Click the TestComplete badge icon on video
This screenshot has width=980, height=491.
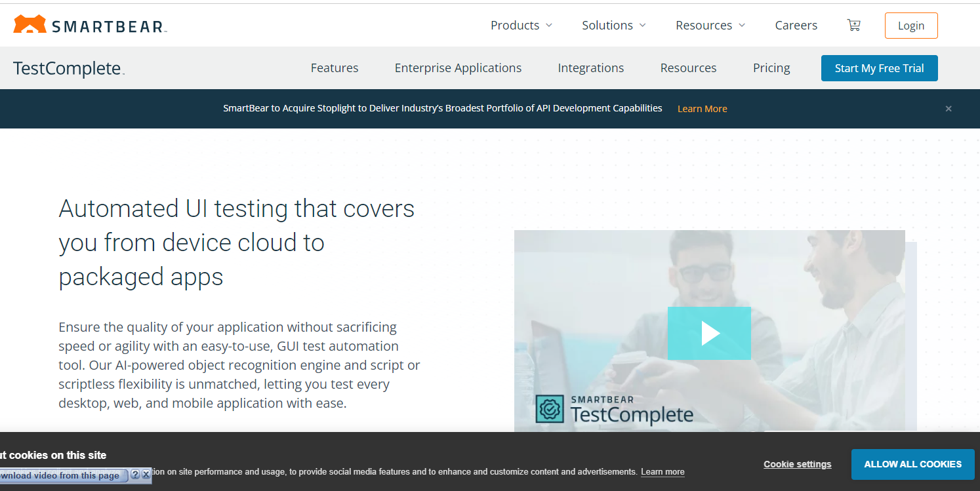pyautogui.click(x=549, y=408)
